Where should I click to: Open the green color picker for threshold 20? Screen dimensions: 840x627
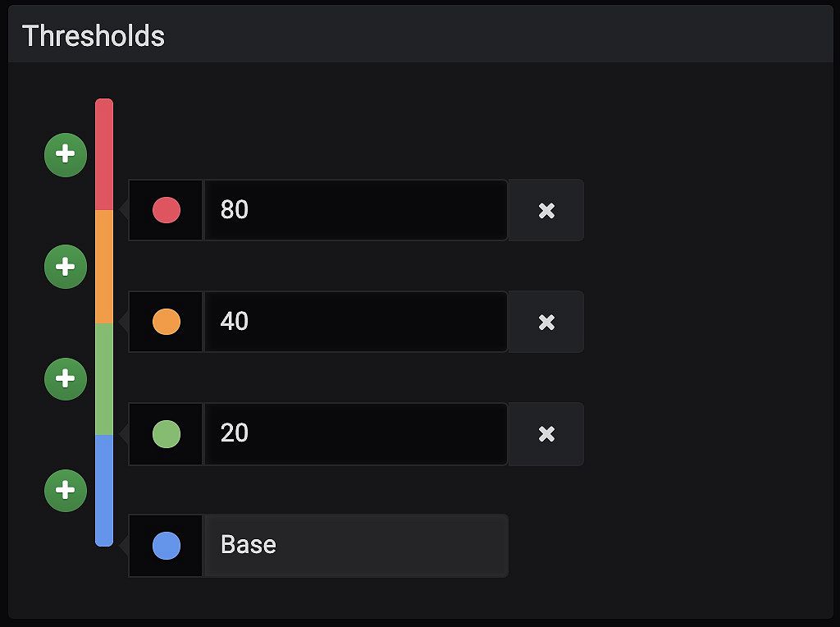(165, 433)
